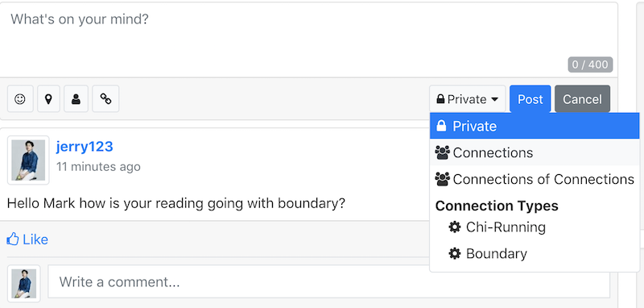Submit with the Post button
Screen dimensions: 644x308
(x=530, y=99)
